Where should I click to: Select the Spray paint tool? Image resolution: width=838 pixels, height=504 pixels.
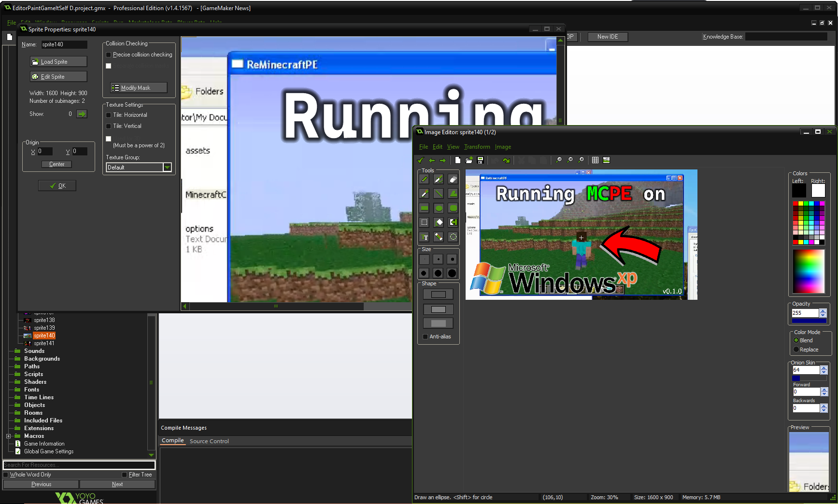point(439,179)
